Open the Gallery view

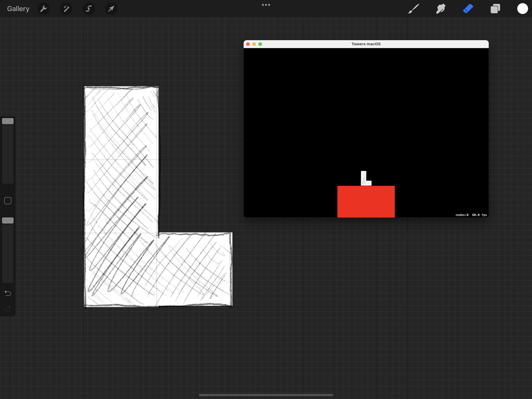pyautogui.click(x=18, y=9)
